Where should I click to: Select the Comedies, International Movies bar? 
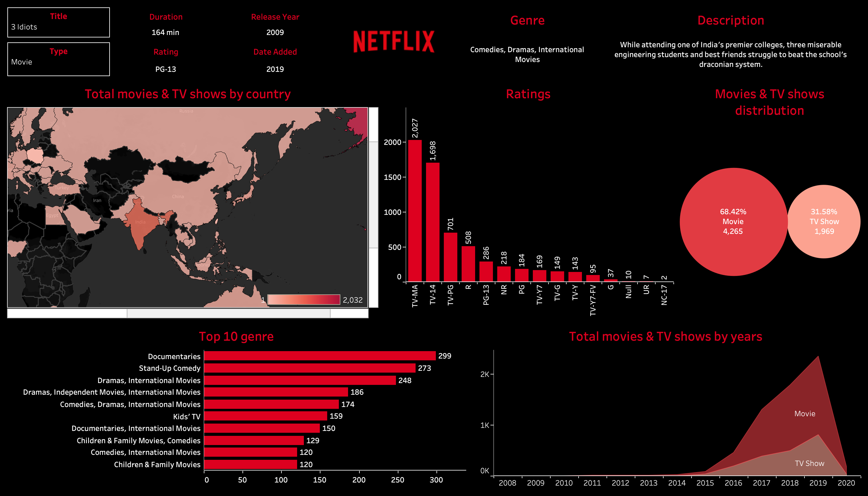[x=251, y=452]
